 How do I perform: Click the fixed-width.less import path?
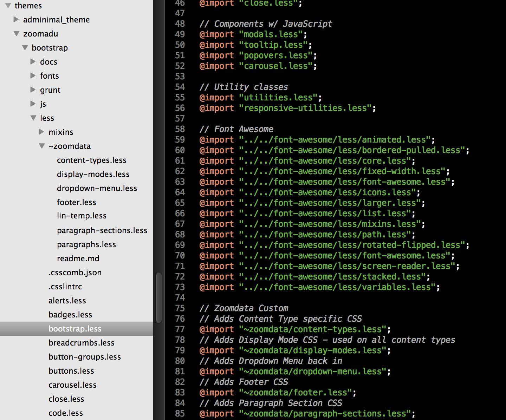[x=342, y=171]
